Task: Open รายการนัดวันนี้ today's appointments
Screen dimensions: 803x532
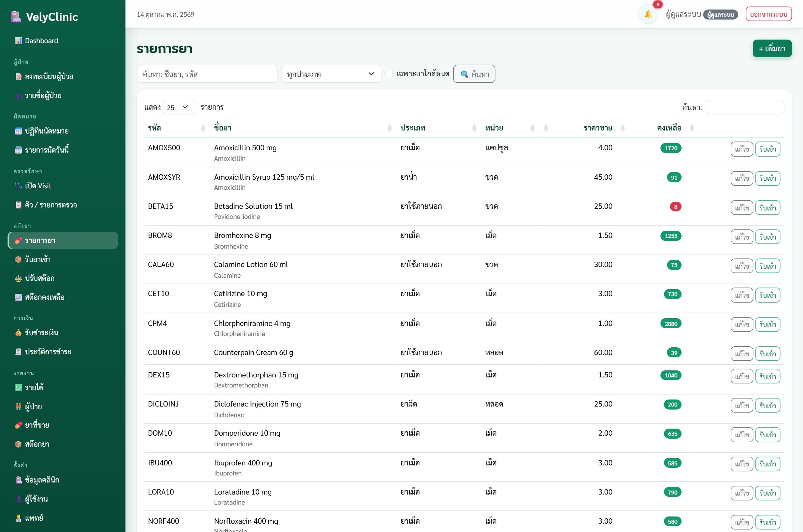Action: [63, 150]
